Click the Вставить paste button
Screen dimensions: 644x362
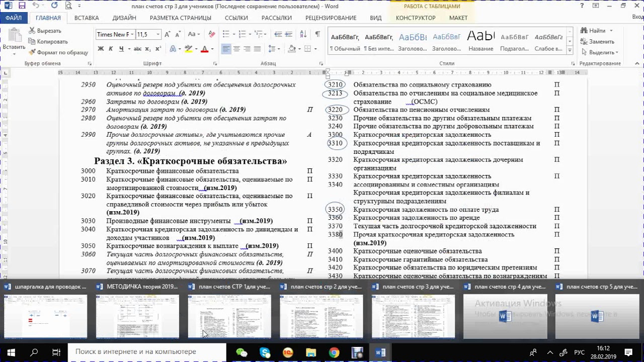click(x=14, y=41)
